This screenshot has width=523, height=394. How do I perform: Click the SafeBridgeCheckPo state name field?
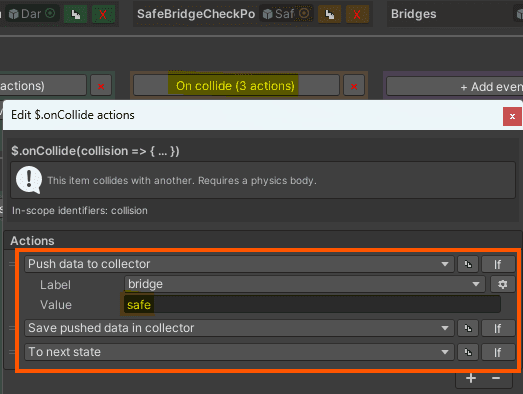pyautogui.click(x=195, y=14)
